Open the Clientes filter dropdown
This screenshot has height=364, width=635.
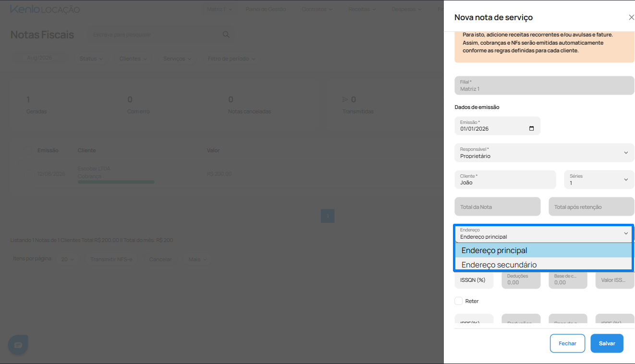coord(133,59)
